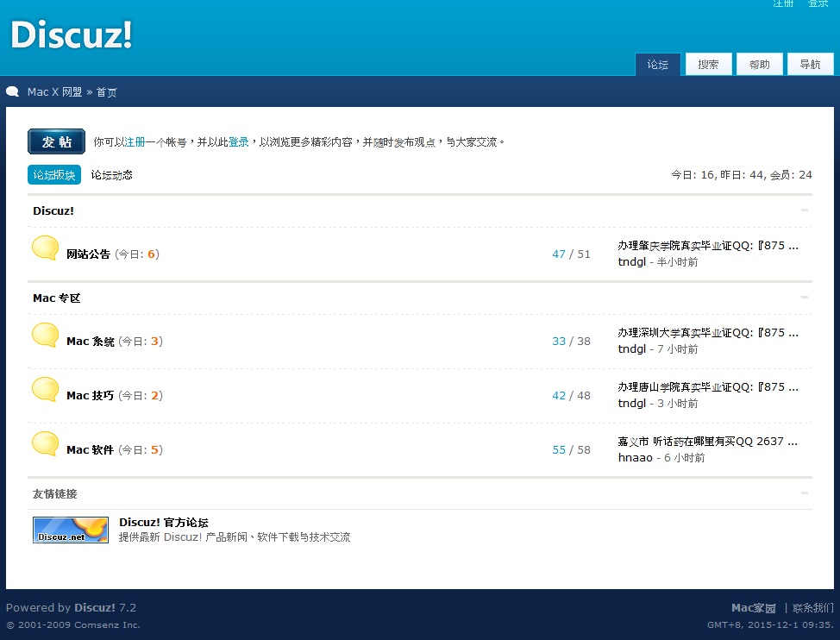Click the 首页 breadcrumb text
This screenshot has width=840, height=640.
(x=107, y=92)
